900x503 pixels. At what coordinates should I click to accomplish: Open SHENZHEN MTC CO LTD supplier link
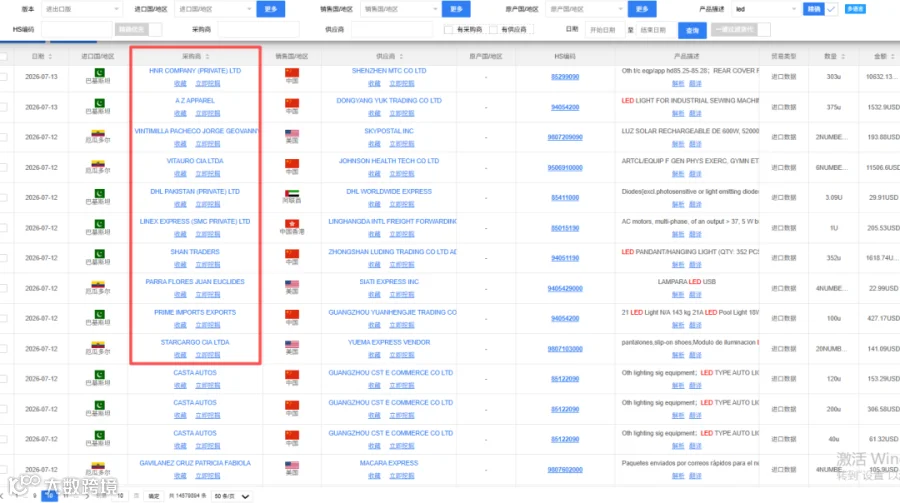pos(389,71)
